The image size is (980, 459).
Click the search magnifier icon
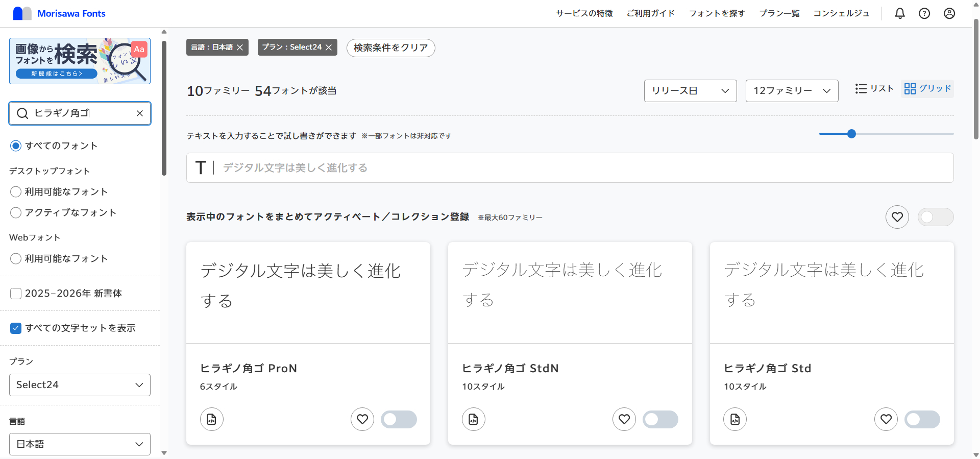[22, 113]
